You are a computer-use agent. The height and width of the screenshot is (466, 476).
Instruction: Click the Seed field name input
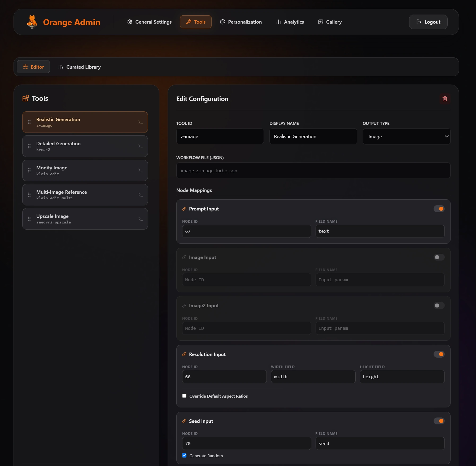(x=380, y=443)
